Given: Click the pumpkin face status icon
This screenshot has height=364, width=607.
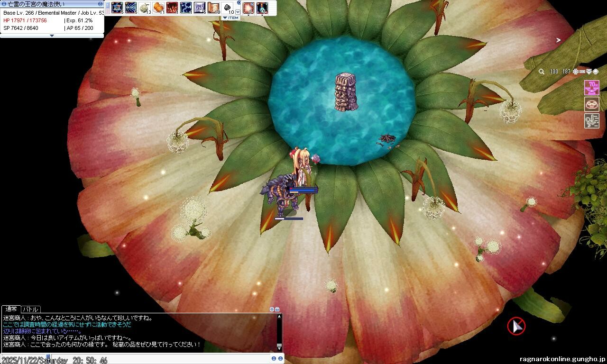Looking at the screenshot, I should click(x=591, y=104).
